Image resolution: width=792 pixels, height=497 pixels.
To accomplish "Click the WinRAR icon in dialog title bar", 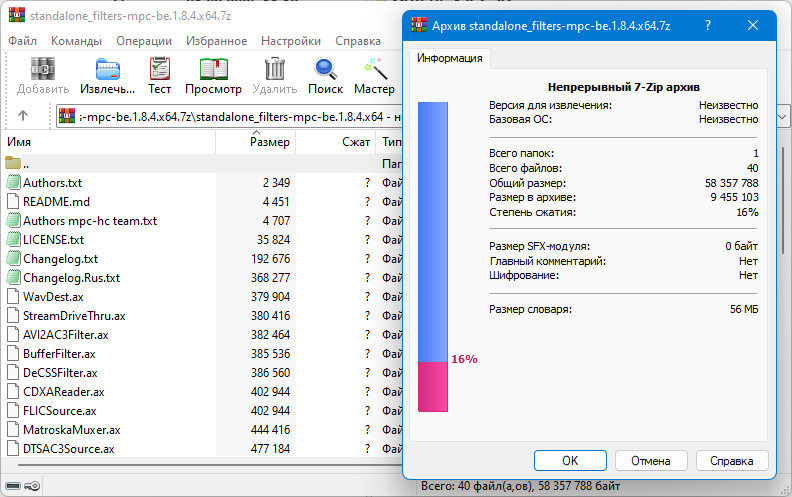I will click(x=419, y=25).
